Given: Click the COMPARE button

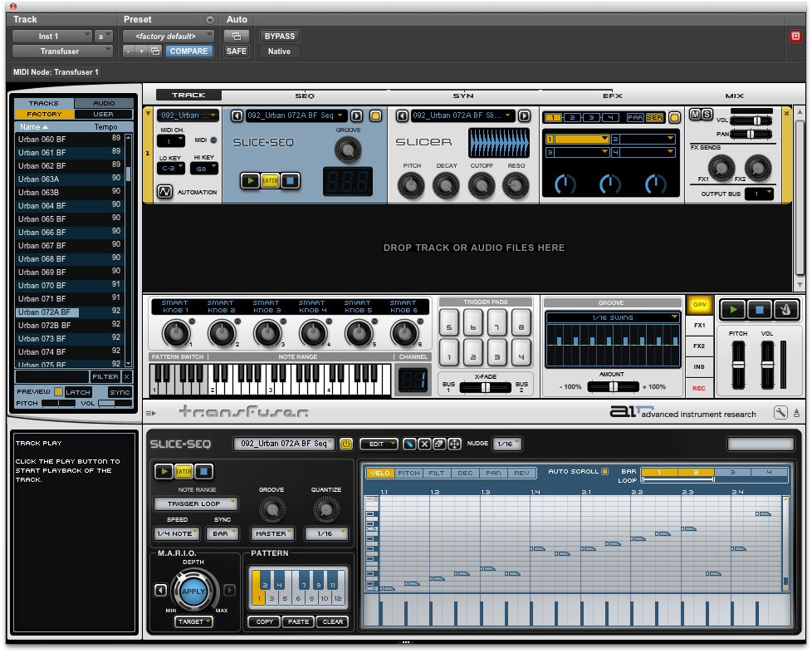Looking at the screenshot, I should [x=189, y=52].
